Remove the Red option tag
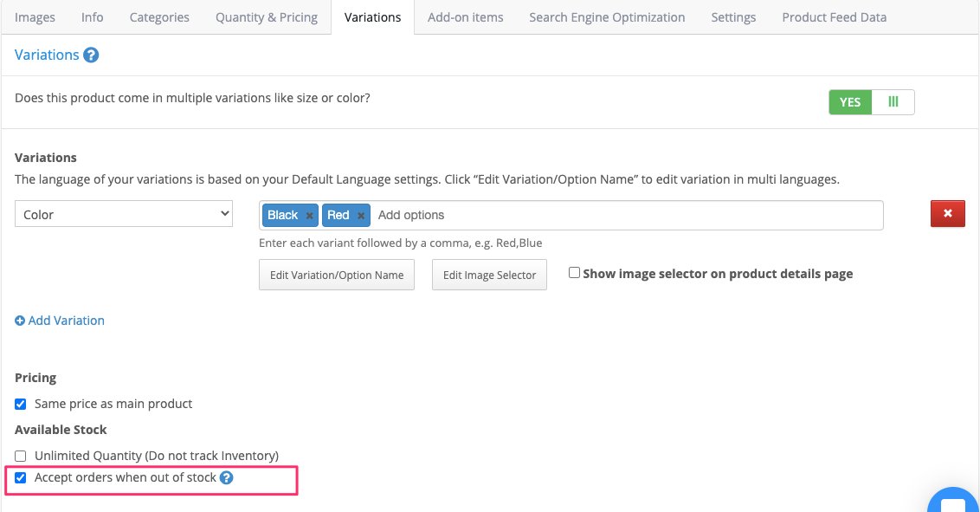 361,216
